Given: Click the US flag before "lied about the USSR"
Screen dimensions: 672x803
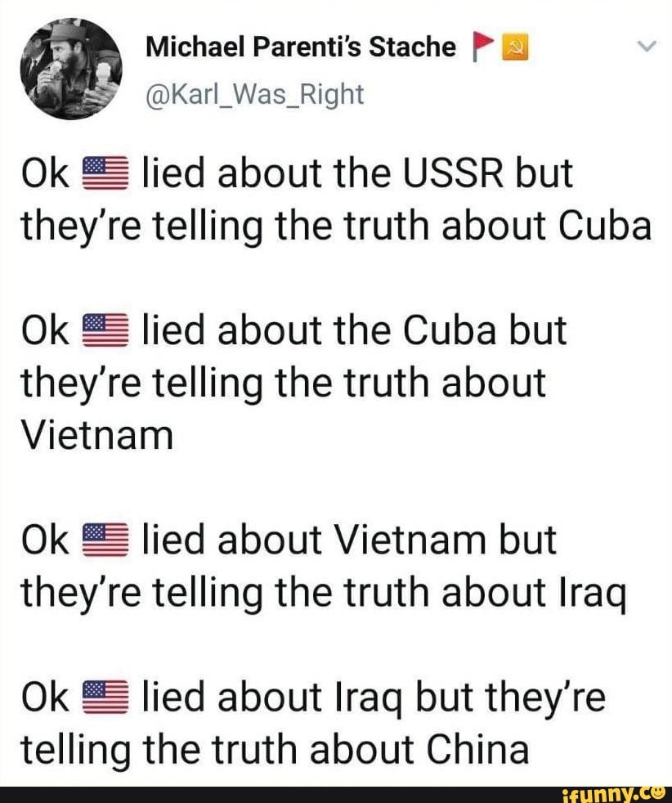Looking at the screenshot, I should click(104, 175).
